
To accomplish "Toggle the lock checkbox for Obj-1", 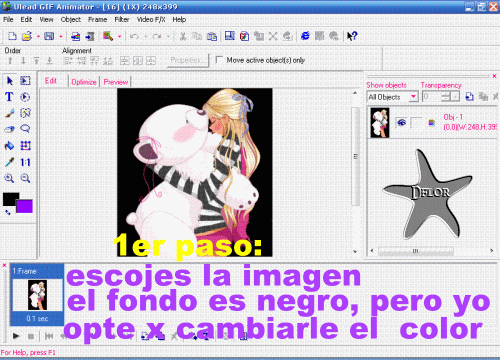I will pos(416,123).
